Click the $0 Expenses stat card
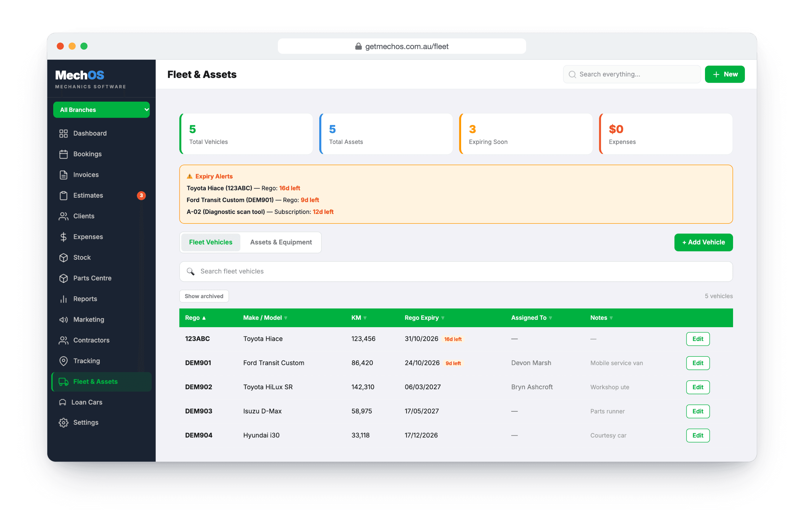Screen dimensions: 804x532 point(666,134)
